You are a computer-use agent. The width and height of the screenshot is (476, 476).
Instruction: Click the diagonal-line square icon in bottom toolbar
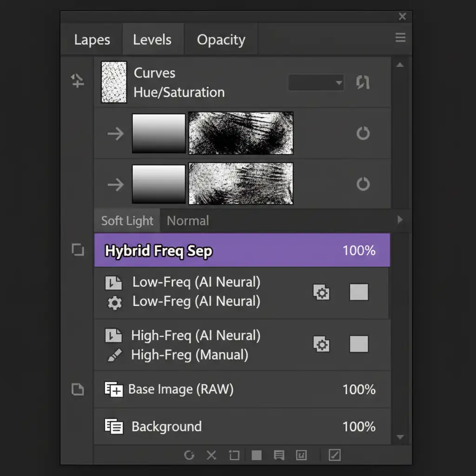point(334,455)
